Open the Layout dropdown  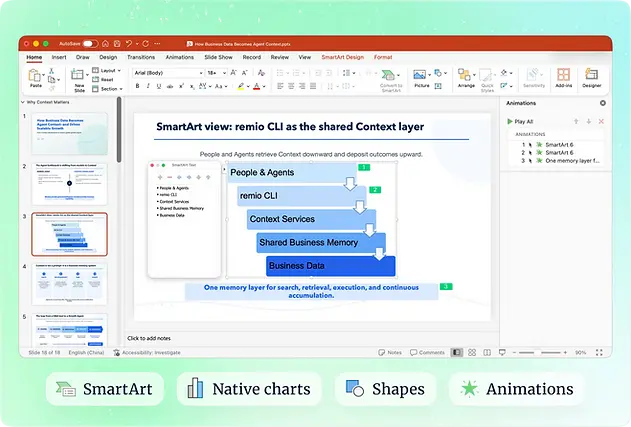pyautogui.click(x=107, y=70)
